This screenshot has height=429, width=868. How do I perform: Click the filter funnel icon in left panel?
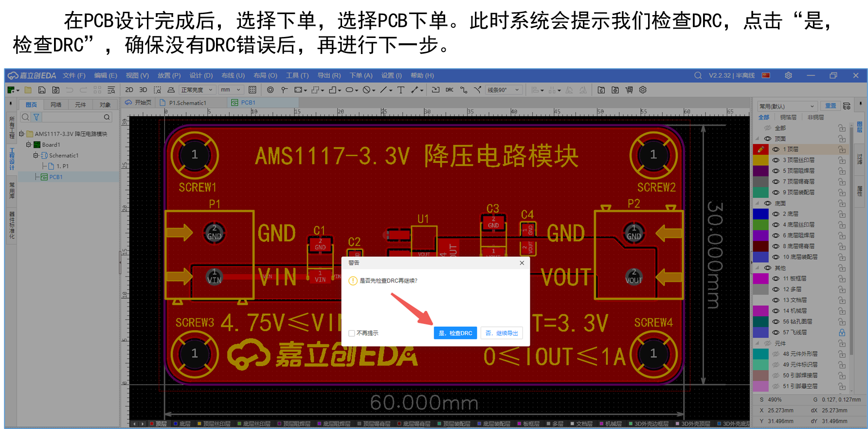pos(36,117)
